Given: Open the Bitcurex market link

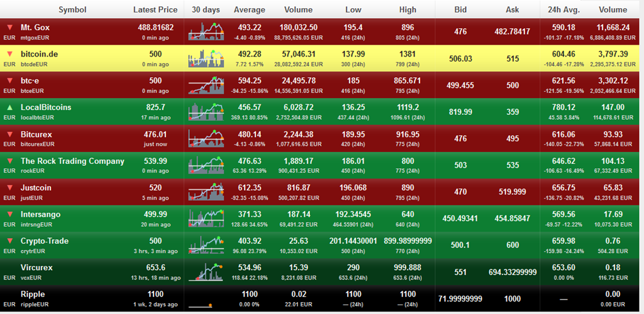Looking at the screenshot, I should coord(36,134).
